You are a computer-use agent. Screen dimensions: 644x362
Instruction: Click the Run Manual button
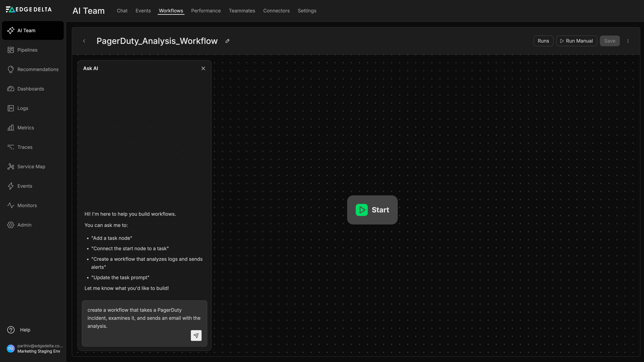point(576,41)
